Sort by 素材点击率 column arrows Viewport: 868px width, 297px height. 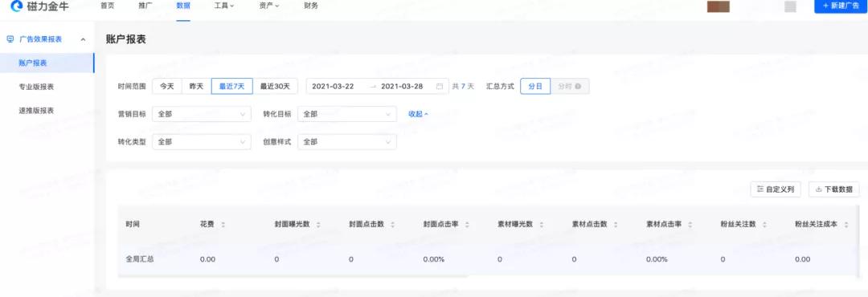coord(690,225)
